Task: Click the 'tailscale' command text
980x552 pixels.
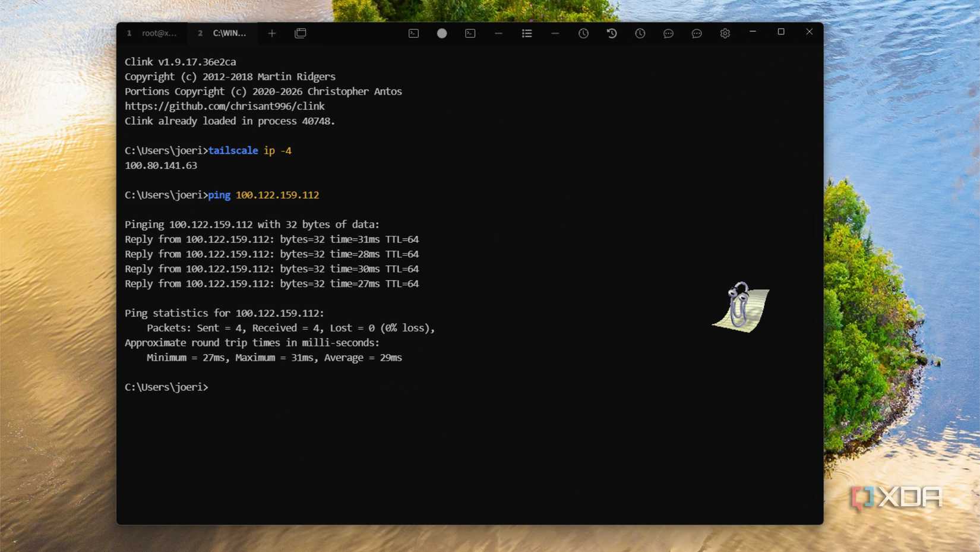Action: click(233, 150)
